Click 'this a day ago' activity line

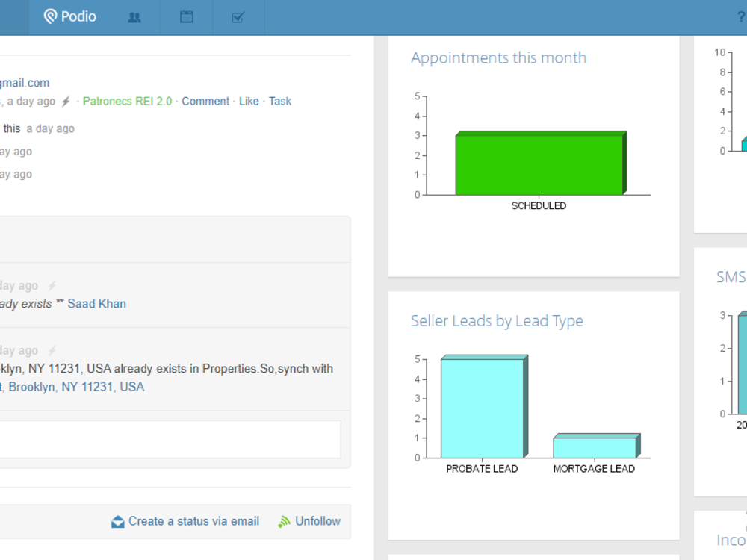[x=39, y=128]
